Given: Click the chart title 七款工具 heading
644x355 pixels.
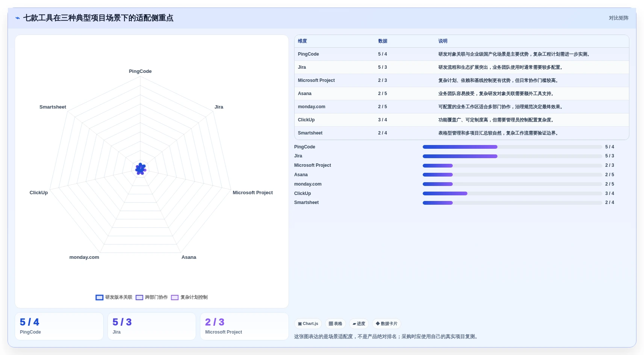Looking at the screenshot, I should tap(98, 18).
